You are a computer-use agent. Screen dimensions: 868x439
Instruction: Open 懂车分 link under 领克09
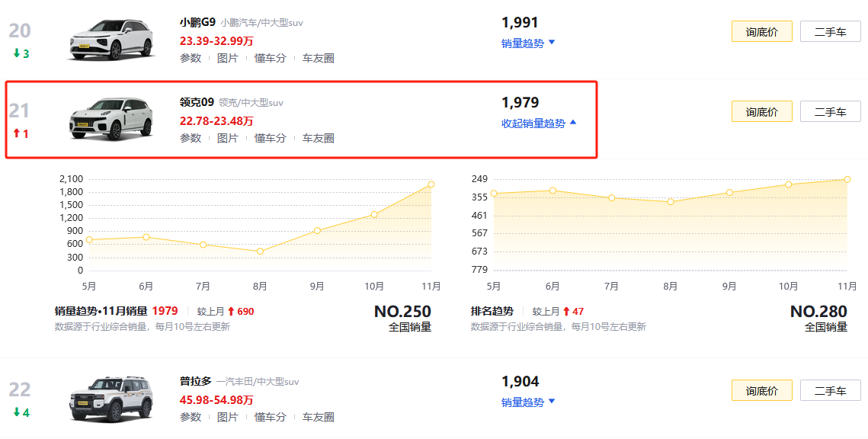pyautogui.click(x=270, y=138)
